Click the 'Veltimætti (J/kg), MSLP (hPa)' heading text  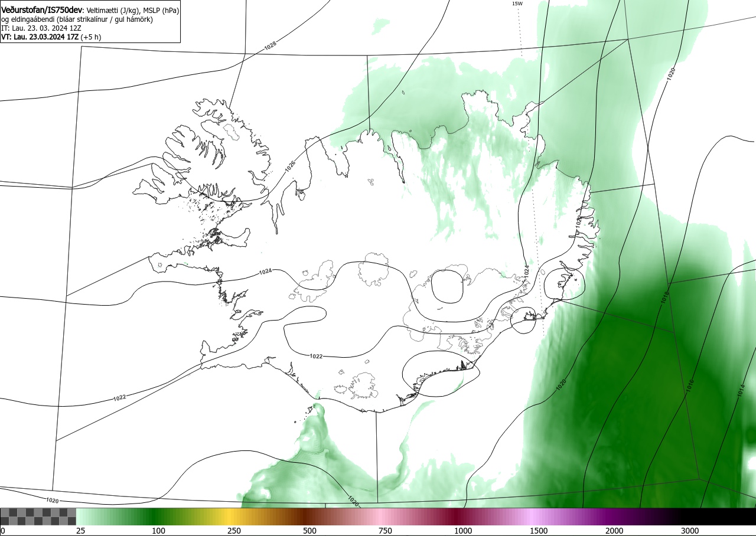[133, 11]
